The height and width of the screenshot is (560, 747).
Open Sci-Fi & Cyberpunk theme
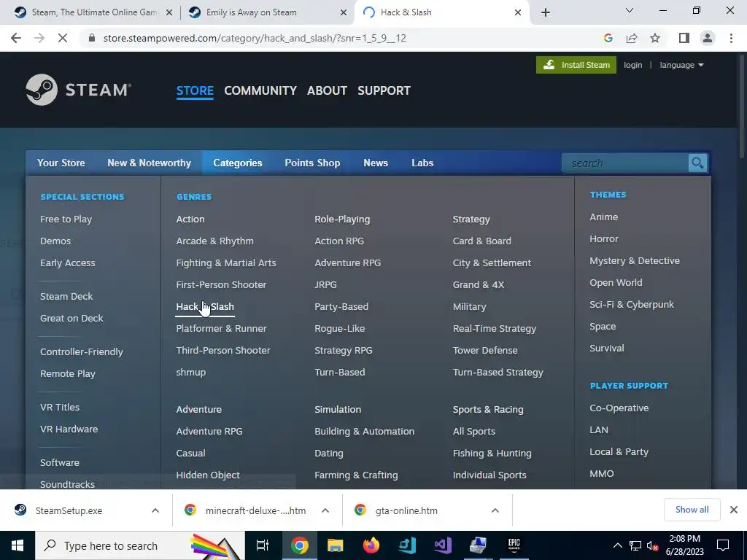[632, 304]
